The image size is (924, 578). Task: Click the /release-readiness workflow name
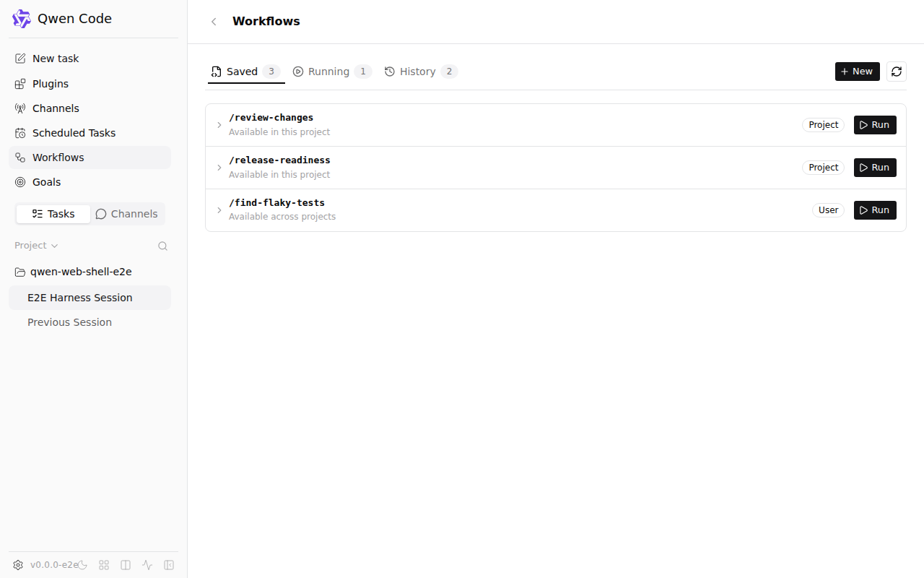[279, 160]
